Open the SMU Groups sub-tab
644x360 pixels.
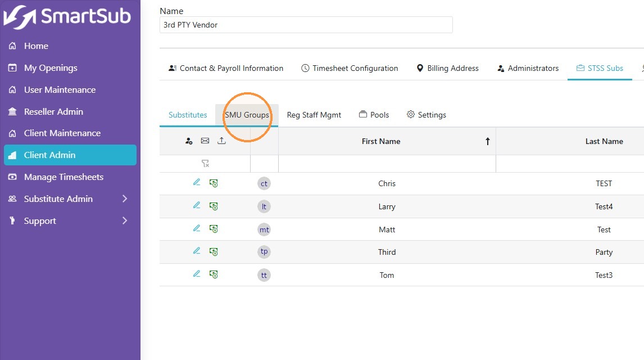click(247, 115)
